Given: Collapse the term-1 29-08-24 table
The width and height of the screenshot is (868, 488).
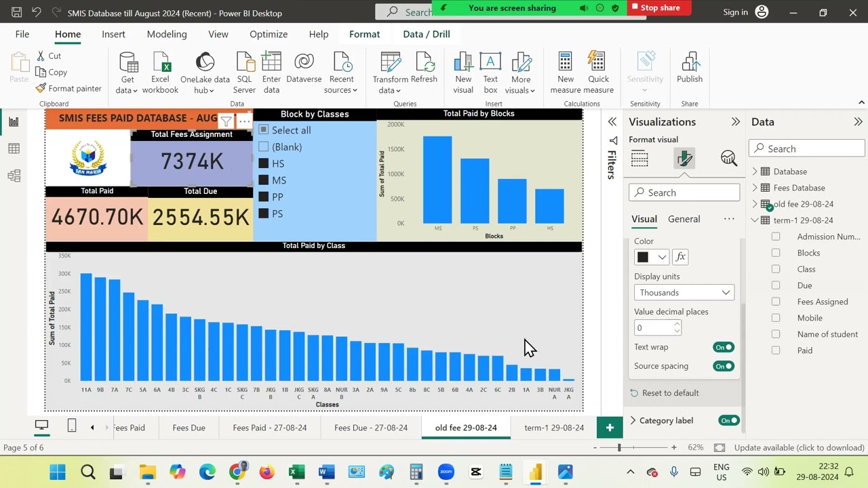Looking at the screenshot, I should (755, 220).
